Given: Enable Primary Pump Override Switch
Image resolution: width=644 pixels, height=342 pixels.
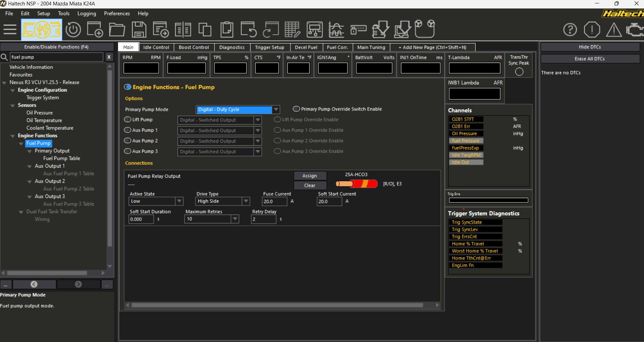Looking at the screenshot, I should pyautogui.click(x=296, y=109).
